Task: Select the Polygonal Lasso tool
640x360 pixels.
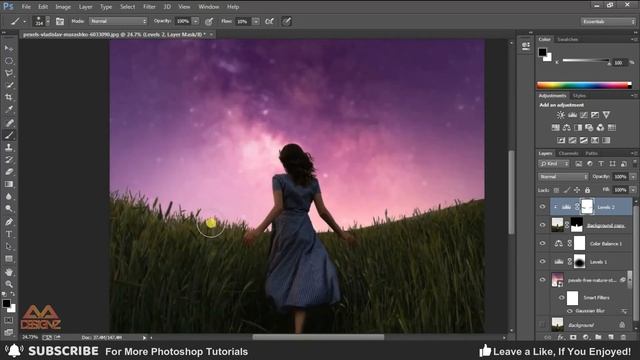Action: coord(9,73)
